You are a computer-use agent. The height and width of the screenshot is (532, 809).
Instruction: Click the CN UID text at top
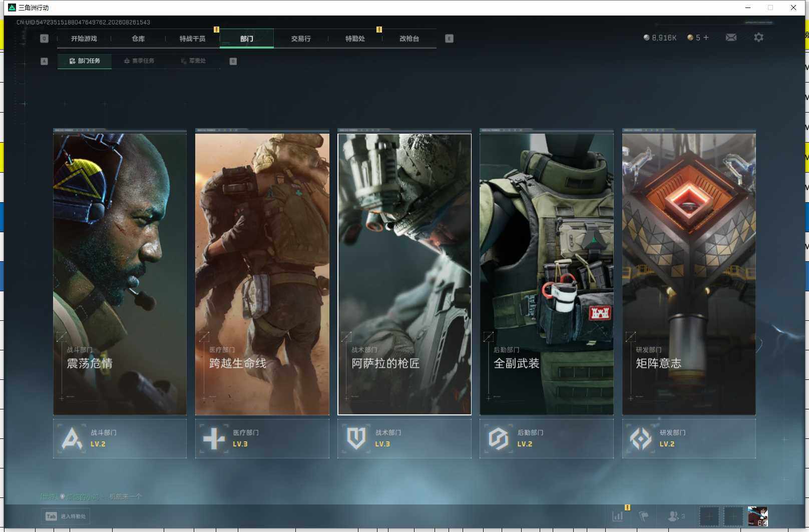click(83, 23)
